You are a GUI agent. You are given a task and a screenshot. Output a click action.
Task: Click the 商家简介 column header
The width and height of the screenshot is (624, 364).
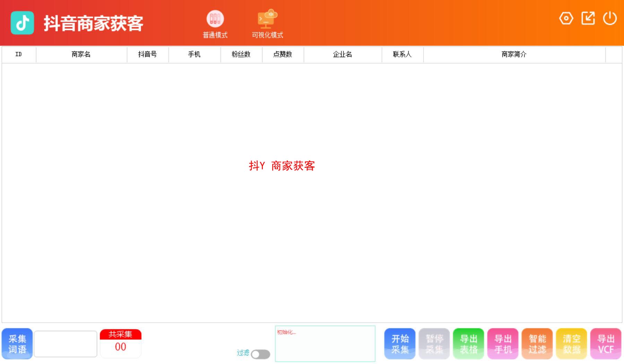pos(514,54)
